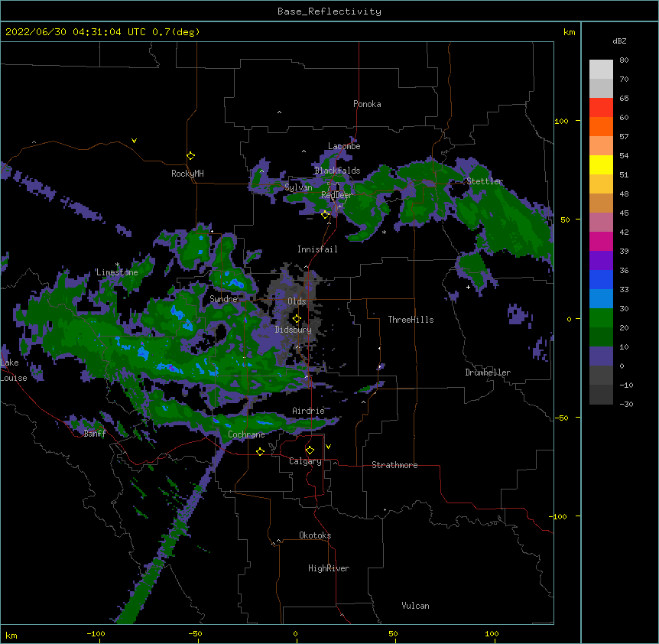This screenshot has width=659, height=644.
Task: Click the yellow V marker northwest of RockyMH
Action: [134, 141]
